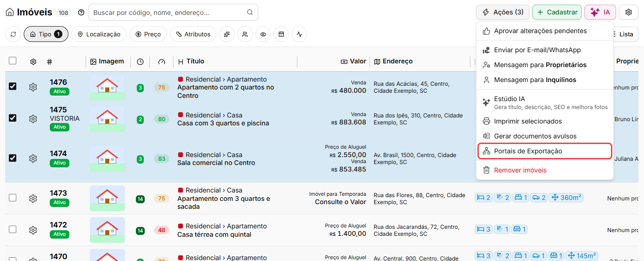The height and width of the screenshot is (261, 644).
Task: Open gear icon for property 1475
Action: point(33,119)
